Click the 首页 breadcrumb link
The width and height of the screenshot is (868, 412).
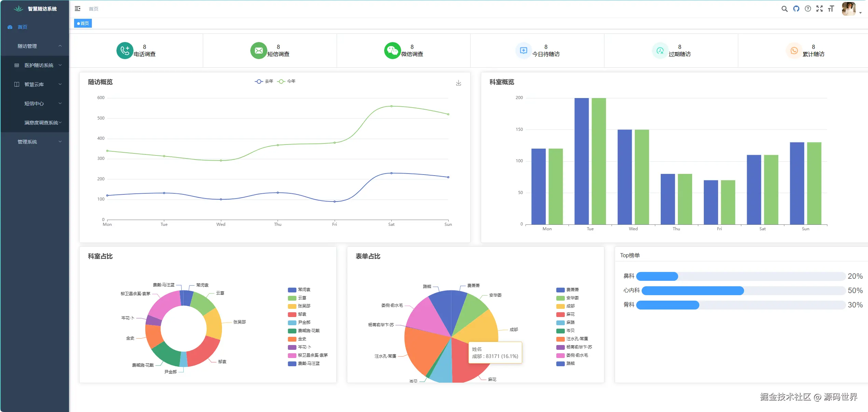pyautogui.click(x=93, y=9)
